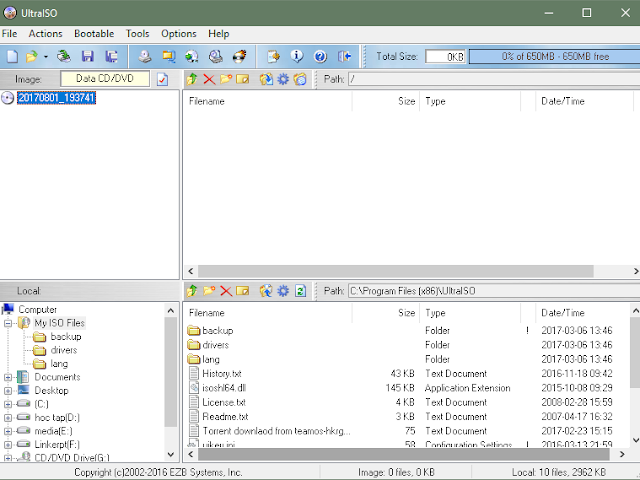Screen dimensions: 640x480
Task: Refresh the local file list
Action: [x=300, y=291]
